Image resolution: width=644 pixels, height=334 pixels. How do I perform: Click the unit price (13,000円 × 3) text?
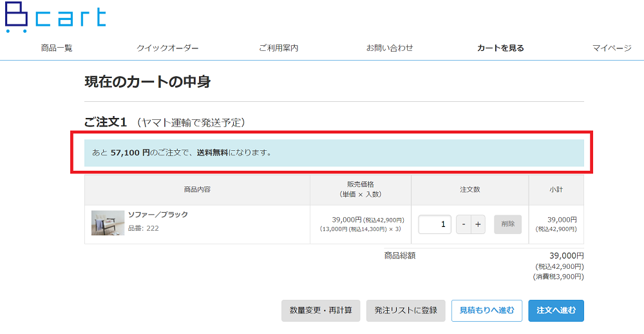point(361,229)
